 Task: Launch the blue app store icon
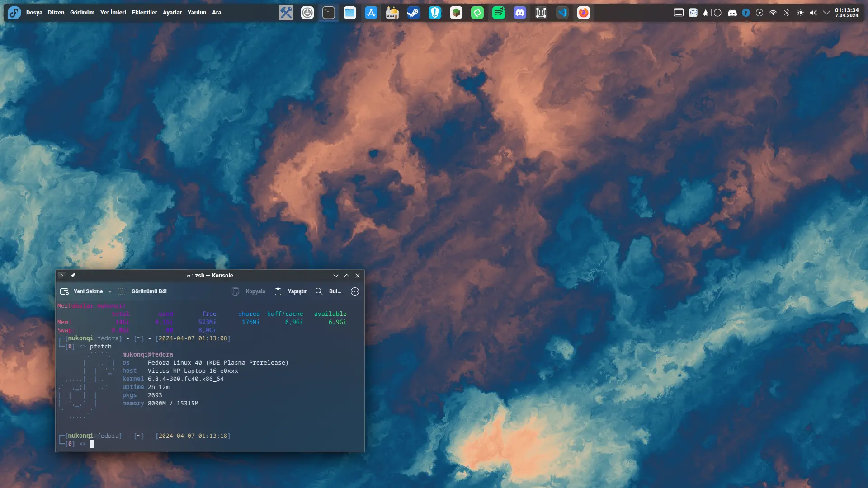pyautogui.click(x=371, y=13)
